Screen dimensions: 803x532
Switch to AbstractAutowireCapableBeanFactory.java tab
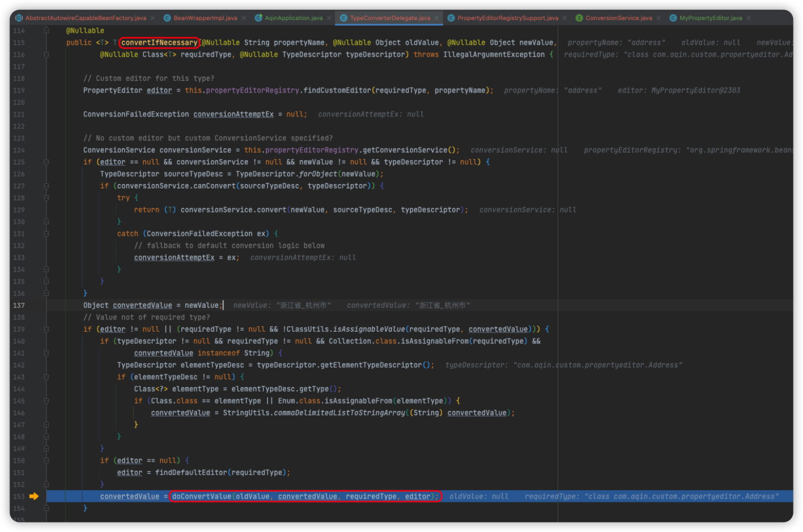[x=86, y=18]
